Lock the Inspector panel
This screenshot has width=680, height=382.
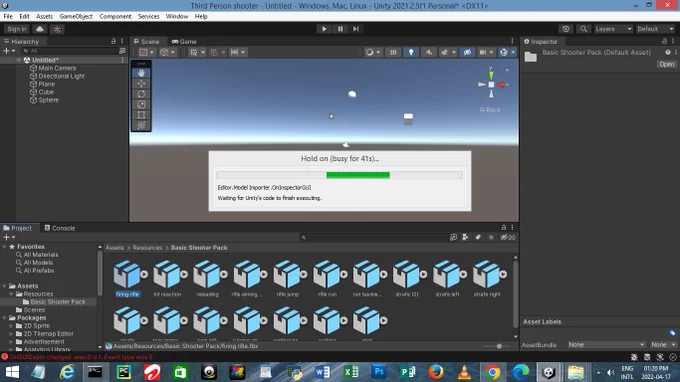(664, 41)
